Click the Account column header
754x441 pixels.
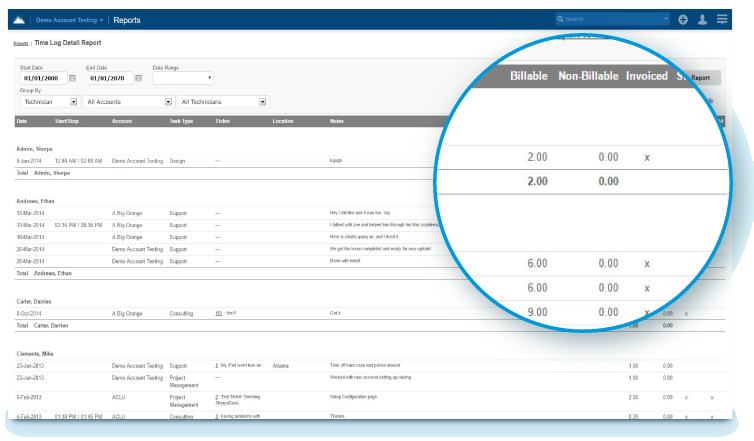[x=122, y=121]
